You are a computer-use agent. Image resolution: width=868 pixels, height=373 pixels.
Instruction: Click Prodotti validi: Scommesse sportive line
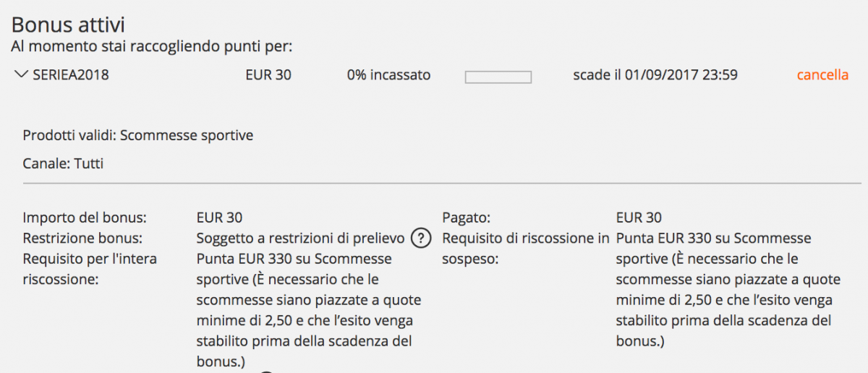(138, 135)
